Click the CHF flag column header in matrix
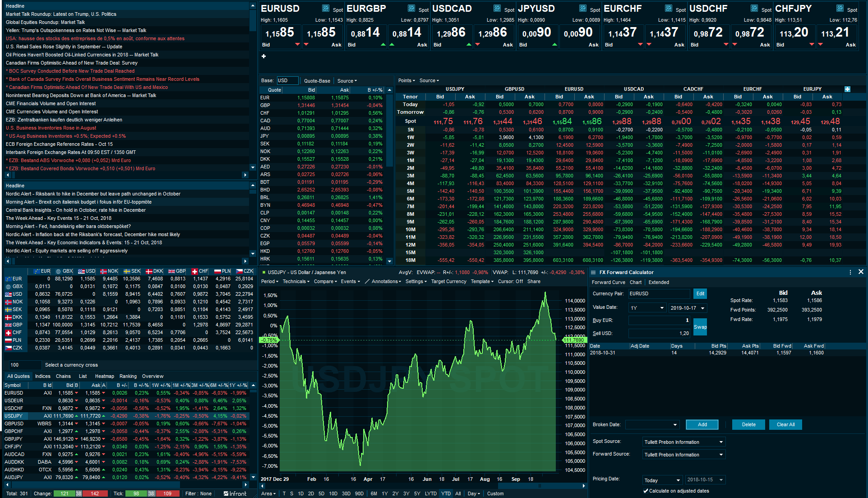Viewport: 868px width, 498px height. coord(200,271)
